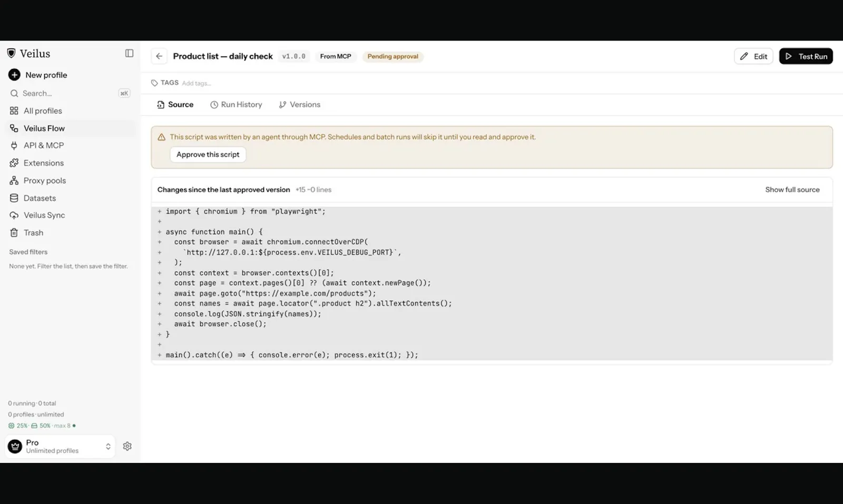Click the +15 -0 lines label
843x504 pixels.
tap(313, 190)
